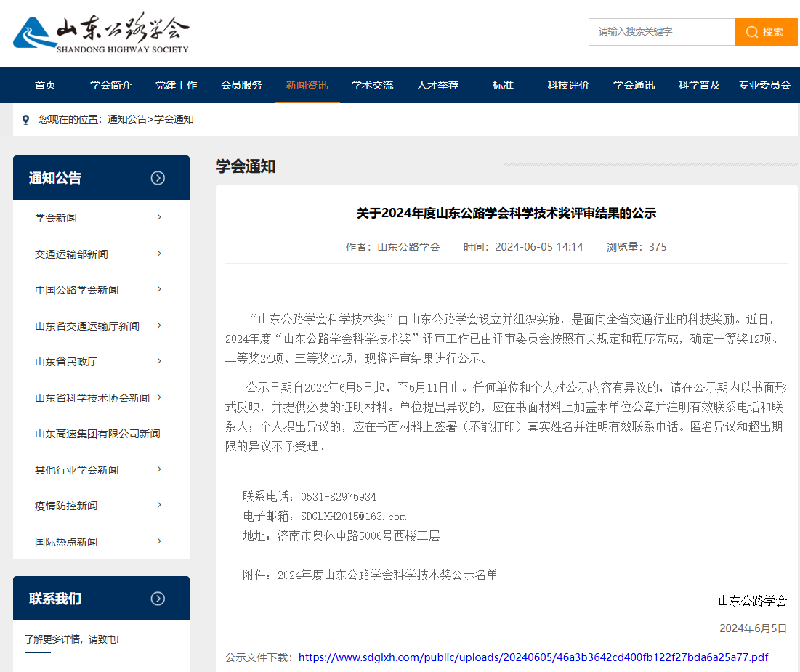Open 其他行业学会新闻 sidebar link
The height and width of the screenshot is (672, 800).
(76, 470)
